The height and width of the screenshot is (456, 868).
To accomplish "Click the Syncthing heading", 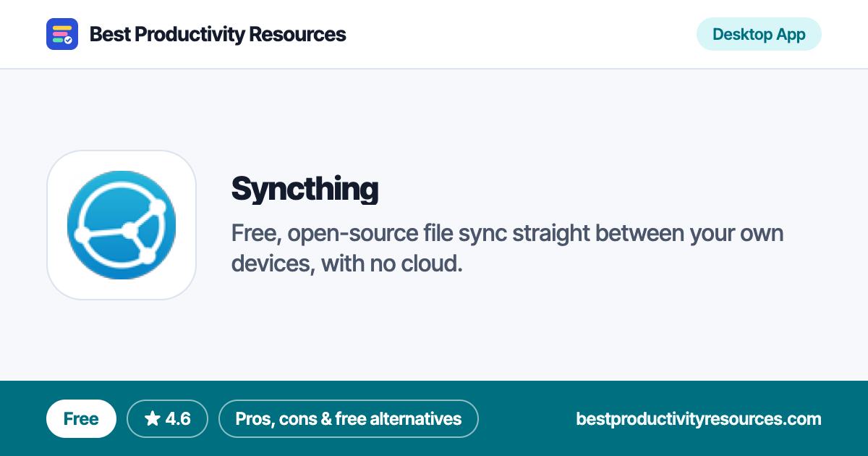I will pos(305,189).
